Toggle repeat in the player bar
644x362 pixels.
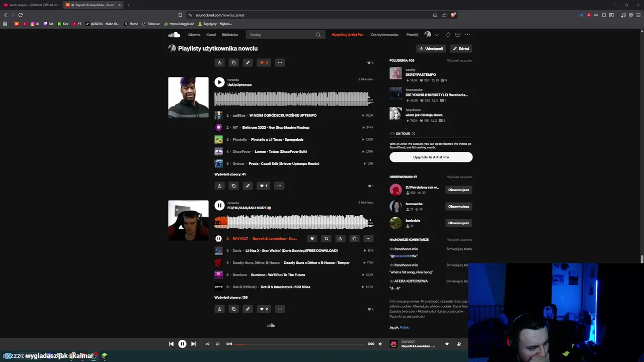pyautogui.click(x=217, y=344)
